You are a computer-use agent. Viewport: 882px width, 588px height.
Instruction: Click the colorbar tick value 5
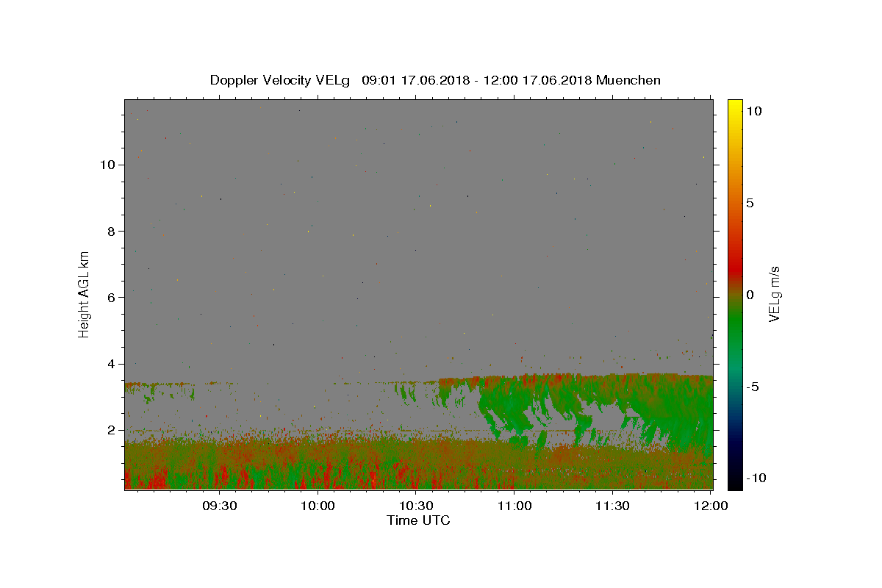(x=750, y=203)
